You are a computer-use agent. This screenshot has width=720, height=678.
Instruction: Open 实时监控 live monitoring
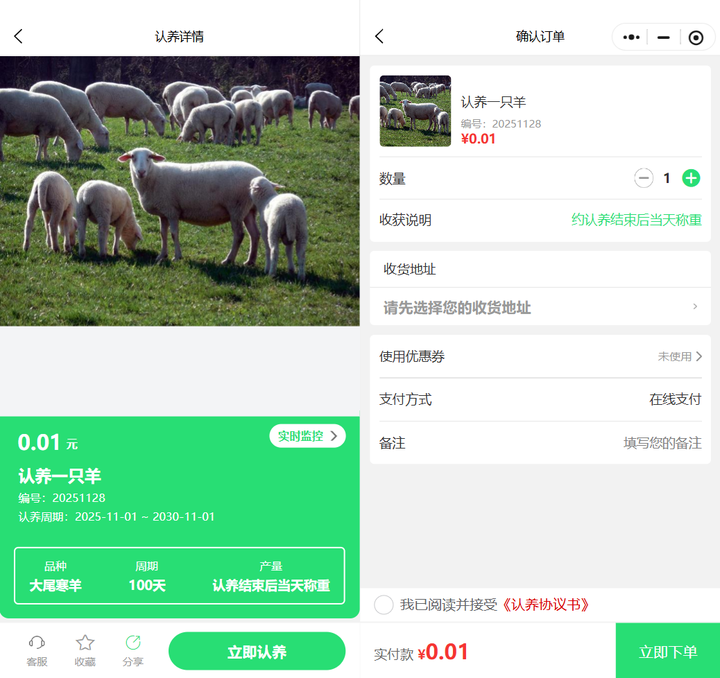[x=307, y=436]
